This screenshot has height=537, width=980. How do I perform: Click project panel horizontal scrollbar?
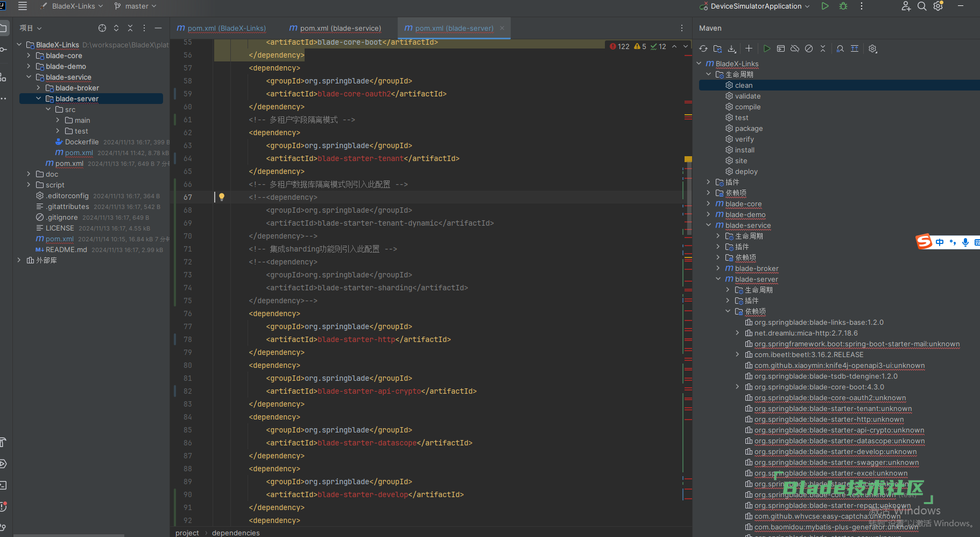point(69,535)
